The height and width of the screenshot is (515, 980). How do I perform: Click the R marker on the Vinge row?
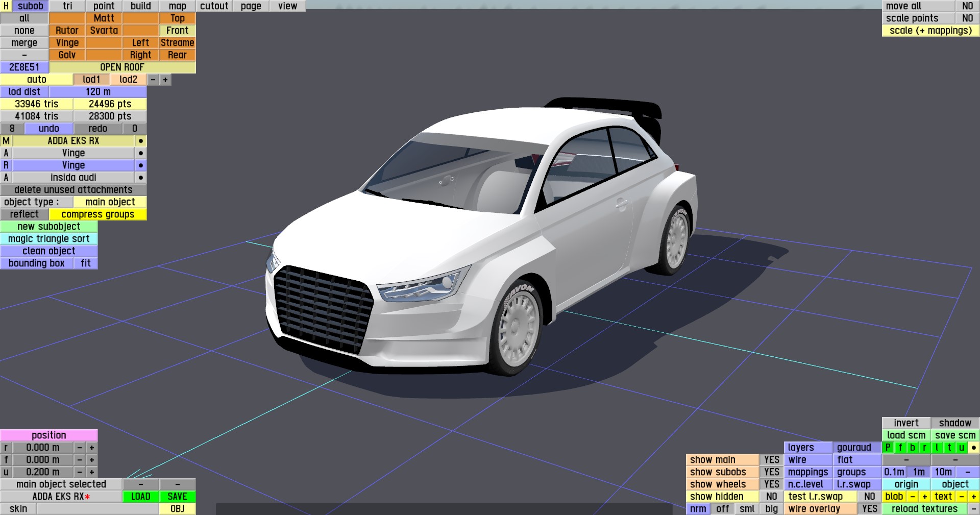coord(6,165)
